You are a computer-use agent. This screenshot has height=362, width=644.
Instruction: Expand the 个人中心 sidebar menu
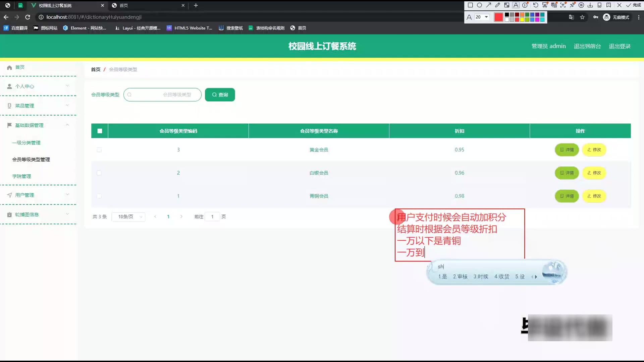pyautogui.click(x=38, y=86)
